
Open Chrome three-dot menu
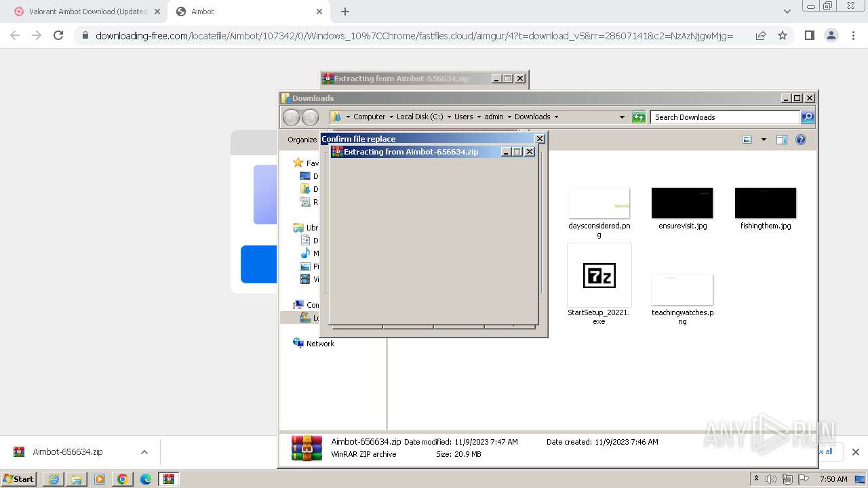(x=853, y=35)
